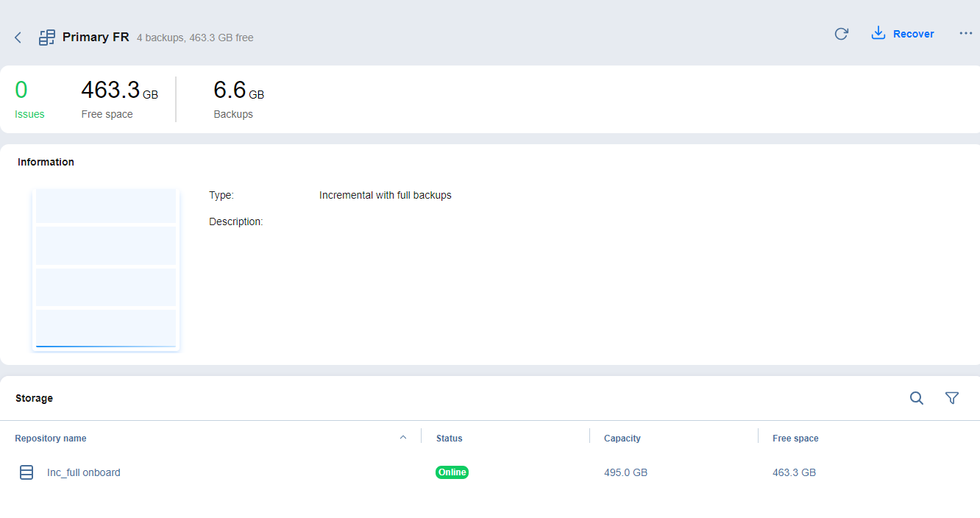Image resolution: width=980 pixels, height=518 pixels.
Task: Open the Storage filter
Action: tap(951, 398)
